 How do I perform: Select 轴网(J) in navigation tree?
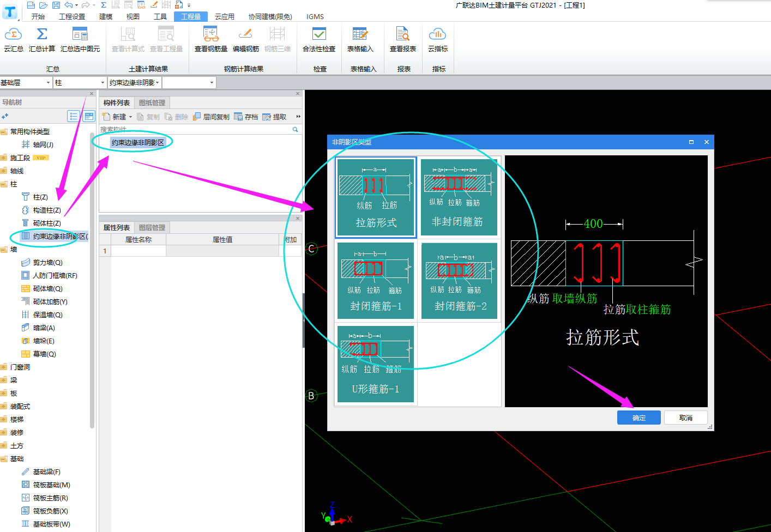pos(37,144)
